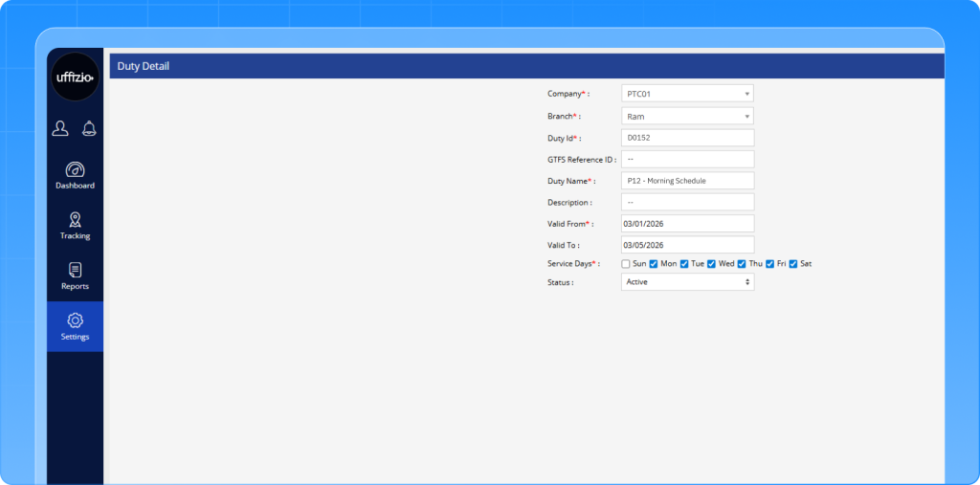Click the Uffizio logo icon
This screenshot has width=980, height=485.
(75, 77)
